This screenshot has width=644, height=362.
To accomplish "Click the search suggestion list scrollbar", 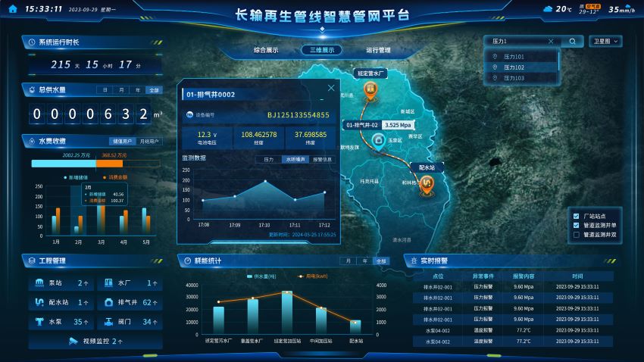I will click(558, 61).
